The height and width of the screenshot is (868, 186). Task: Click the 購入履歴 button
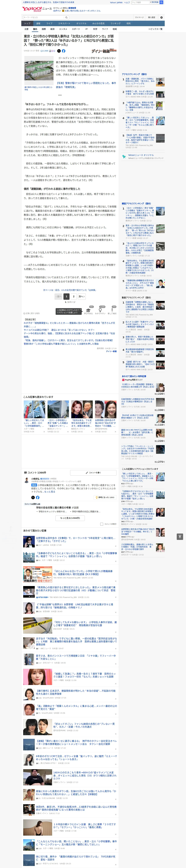click(152, 18)
